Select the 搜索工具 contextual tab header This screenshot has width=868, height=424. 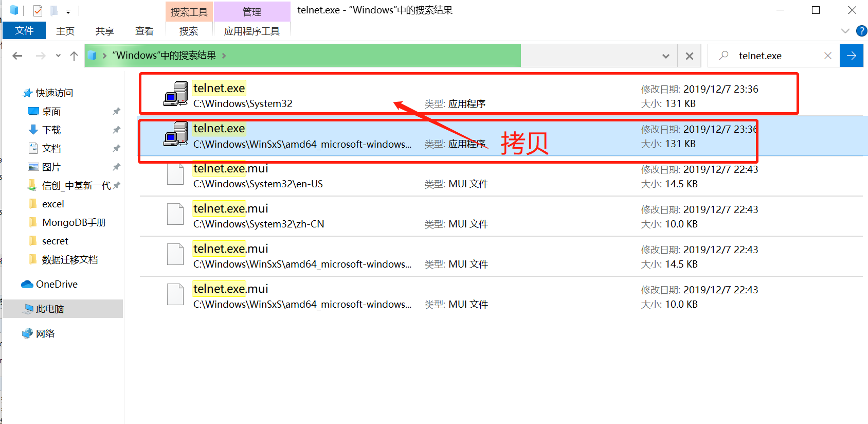pyautogui.click(x=189, y=12)
